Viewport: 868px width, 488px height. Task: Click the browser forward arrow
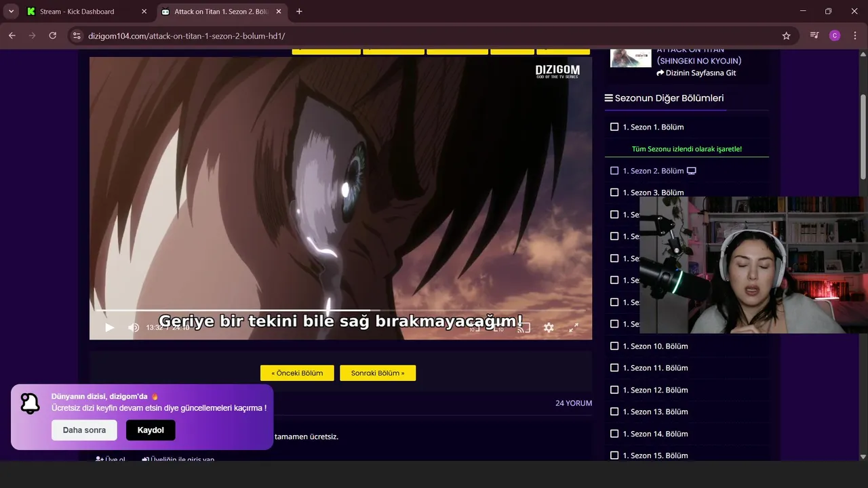pos(32,35)
